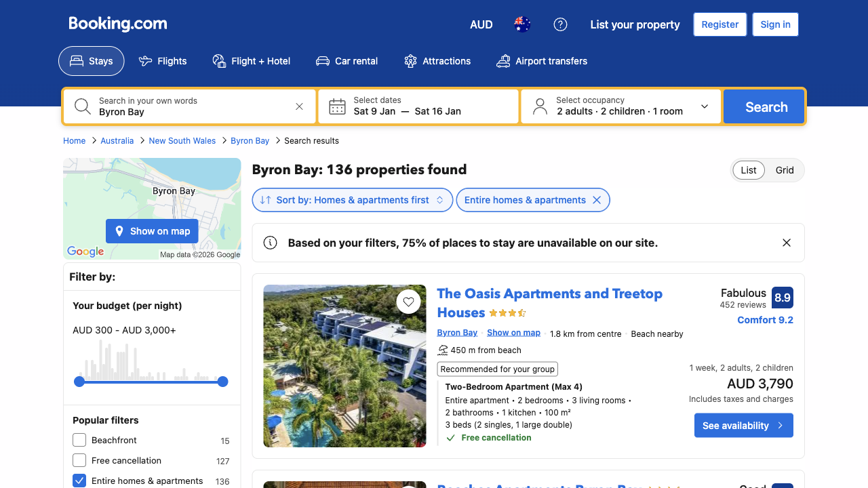868x488 pixels.
Task: Tick the Free cancellation filter checkbox
Action: [x=79, y=460]
